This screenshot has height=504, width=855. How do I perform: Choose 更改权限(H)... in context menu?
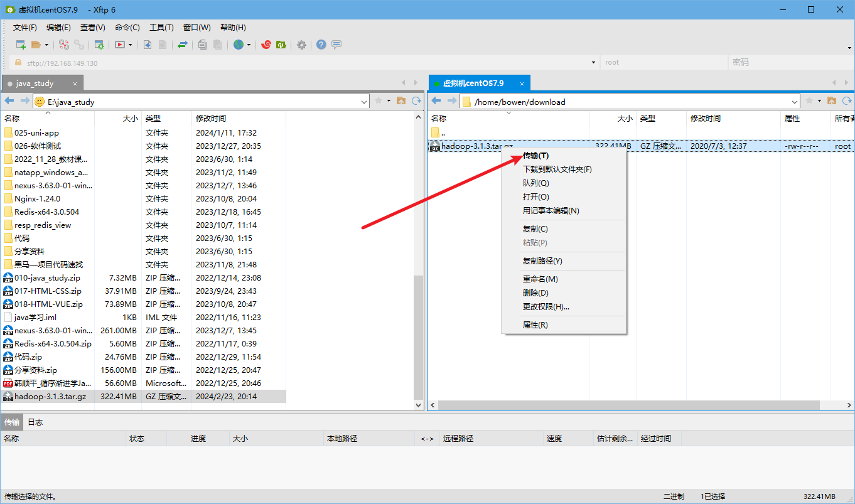coord(564,307)
